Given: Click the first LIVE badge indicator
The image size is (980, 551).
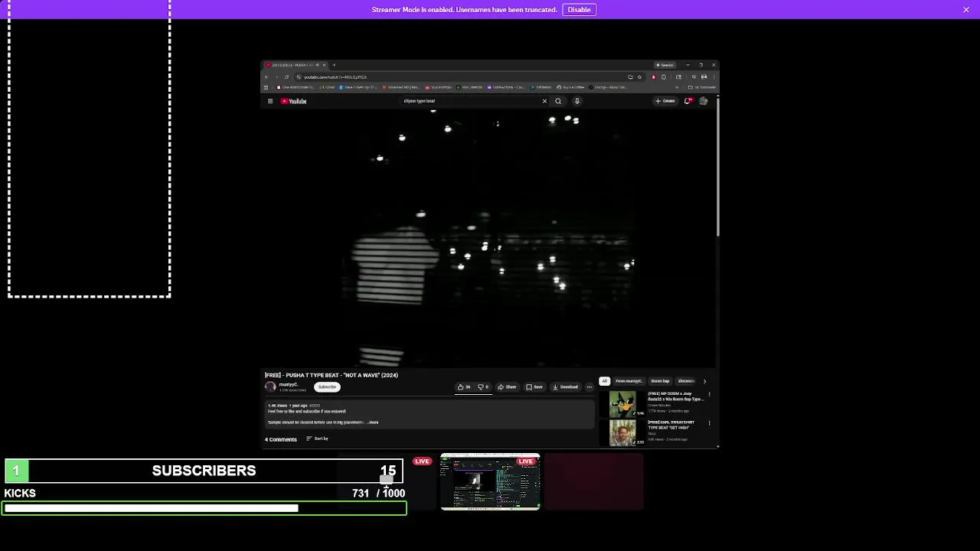Looking at the screenshot, I should tap(422, 461).
